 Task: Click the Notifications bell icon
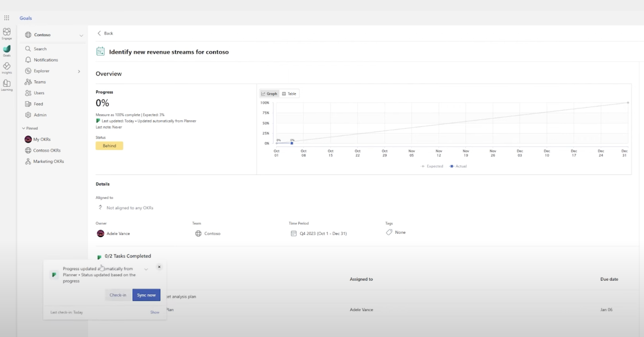[x=28, y=60]
